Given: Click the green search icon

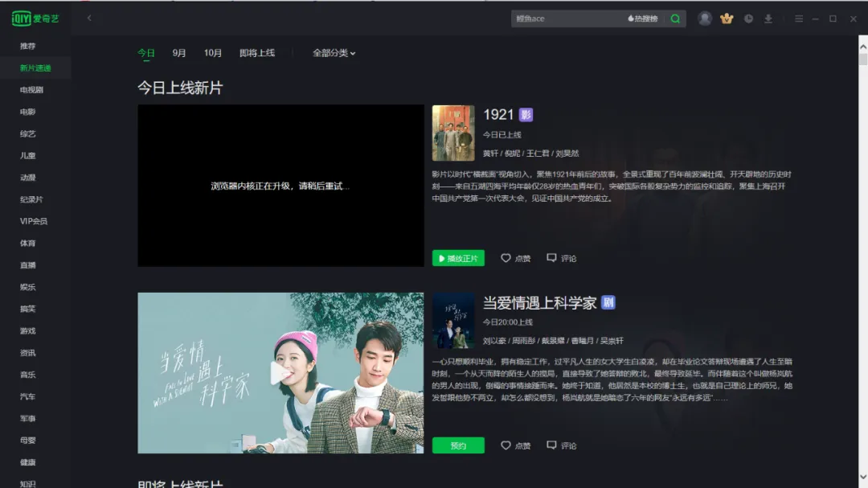Looking at the screenshot, I should (675, 18).
